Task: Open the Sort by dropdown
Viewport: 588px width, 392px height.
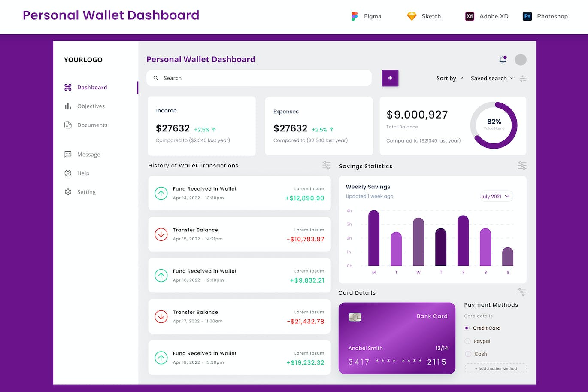Action: pos(450,78)
